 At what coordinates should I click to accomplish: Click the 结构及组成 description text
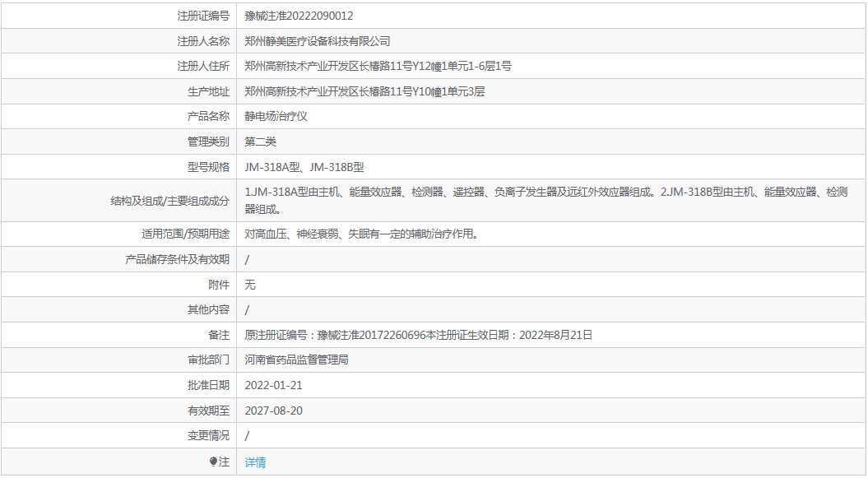(x=545, y=200)
